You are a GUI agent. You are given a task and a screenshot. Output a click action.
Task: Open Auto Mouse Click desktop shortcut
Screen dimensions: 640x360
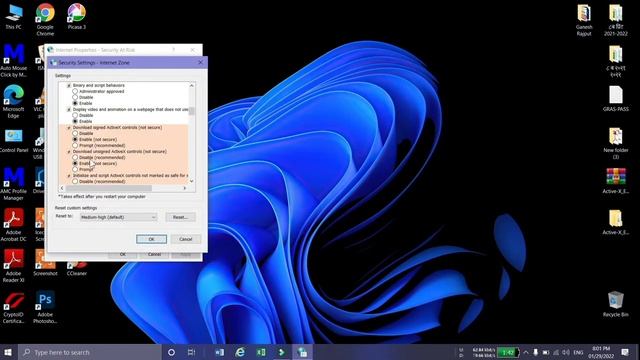(x=13, y=60)
